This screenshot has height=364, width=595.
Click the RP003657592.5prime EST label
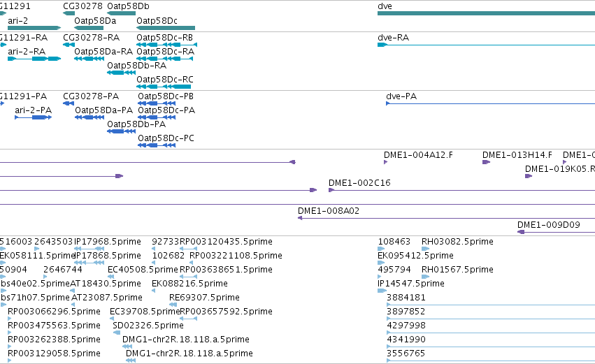click(226, 312)
